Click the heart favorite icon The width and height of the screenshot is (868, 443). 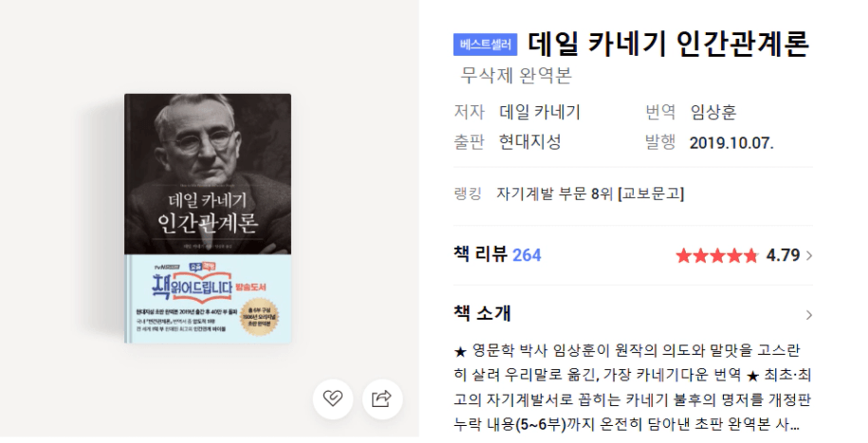(333, 398)
